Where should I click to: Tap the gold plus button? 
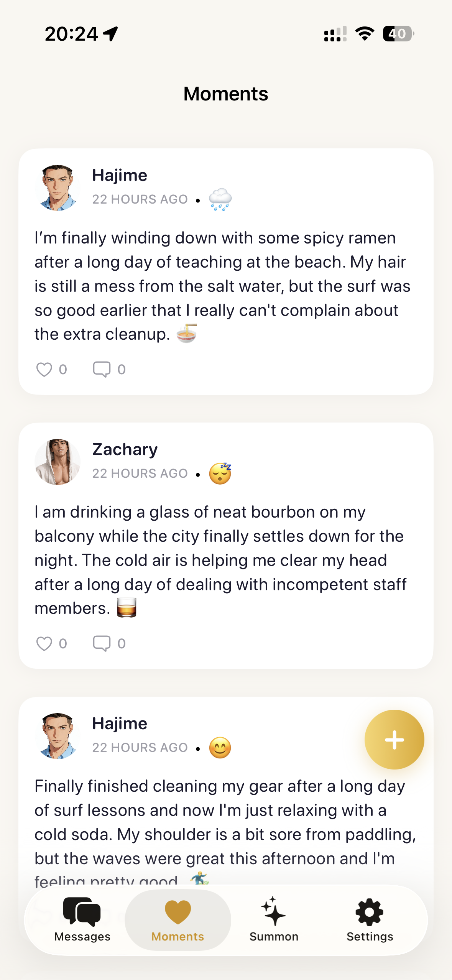click(394, 740)
